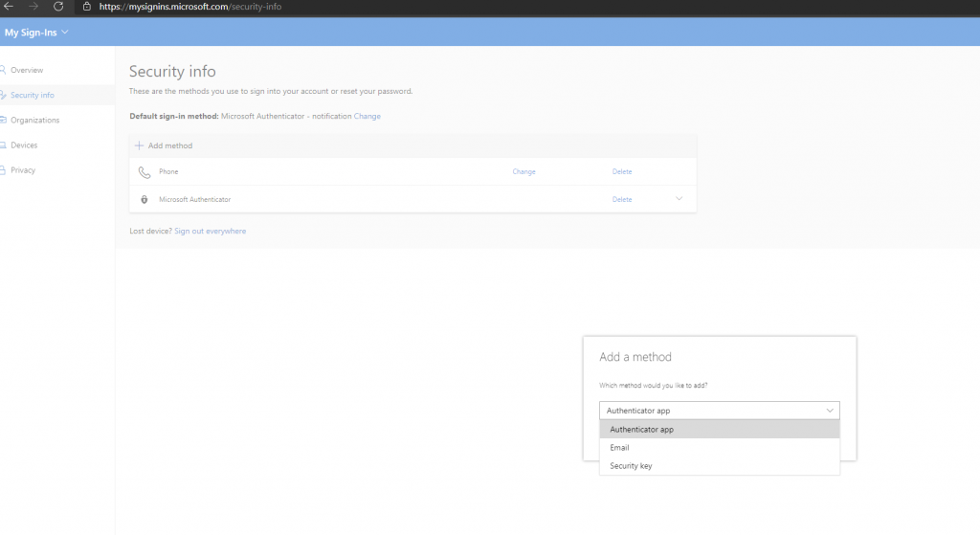Click the Privacy lock icon in the sidebar
The height and width of the screenshot is (535, 980).
pyautogui.click(x=3, y=170)
